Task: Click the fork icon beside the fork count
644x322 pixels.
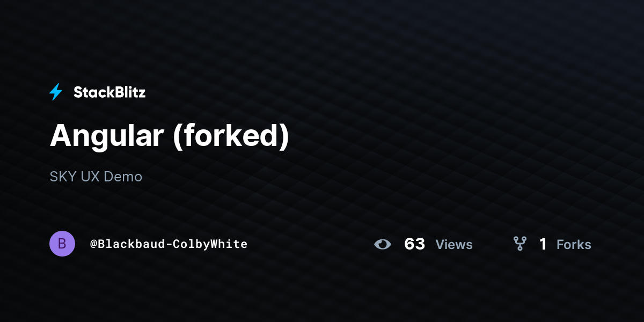Action: click(519, 244)
